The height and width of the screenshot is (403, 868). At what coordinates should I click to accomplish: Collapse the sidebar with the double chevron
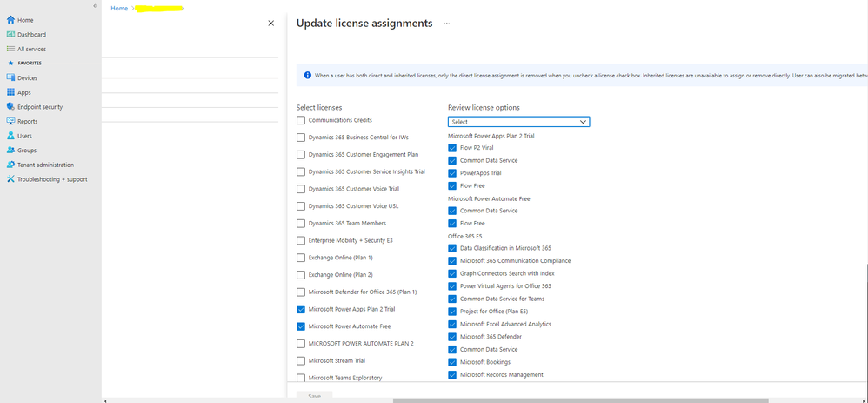coord(95,5)
